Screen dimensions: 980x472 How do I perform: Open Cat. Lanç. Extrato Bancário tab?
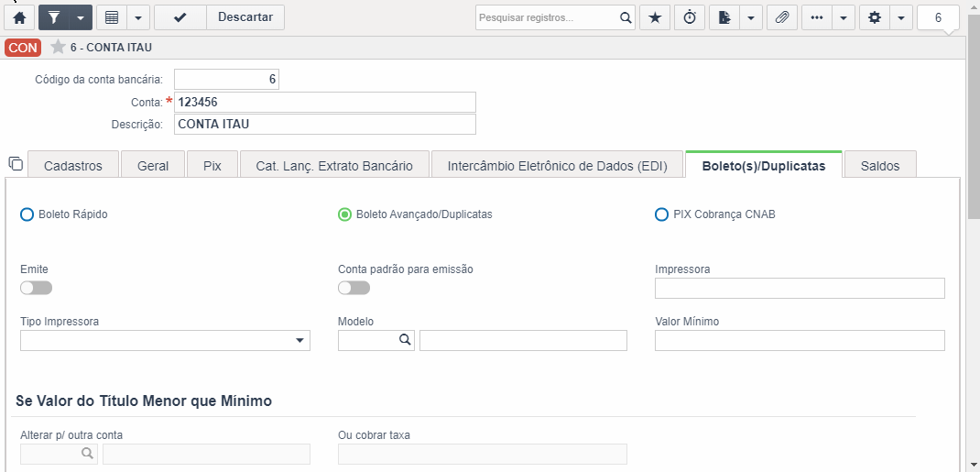[x=334, y=166]
